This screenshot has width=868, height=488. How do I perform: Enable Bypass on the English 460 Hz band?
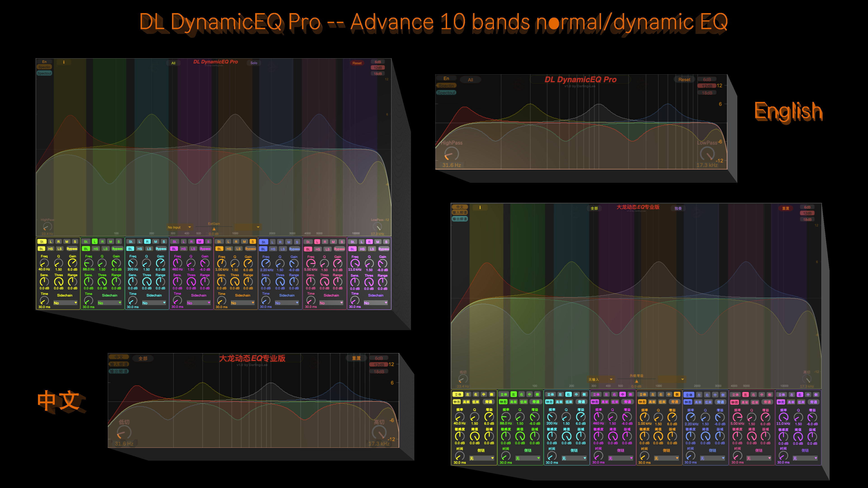(205, 249)
